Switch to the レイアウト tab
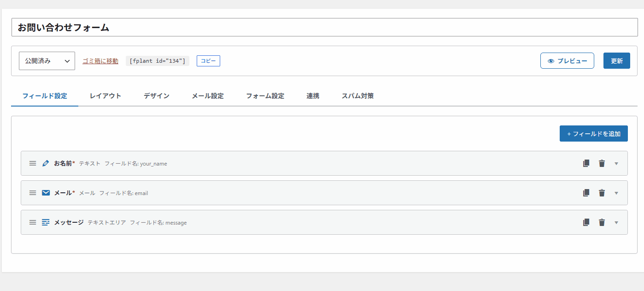This screenshot has height=291, width=644. click(x=105, y=96)
